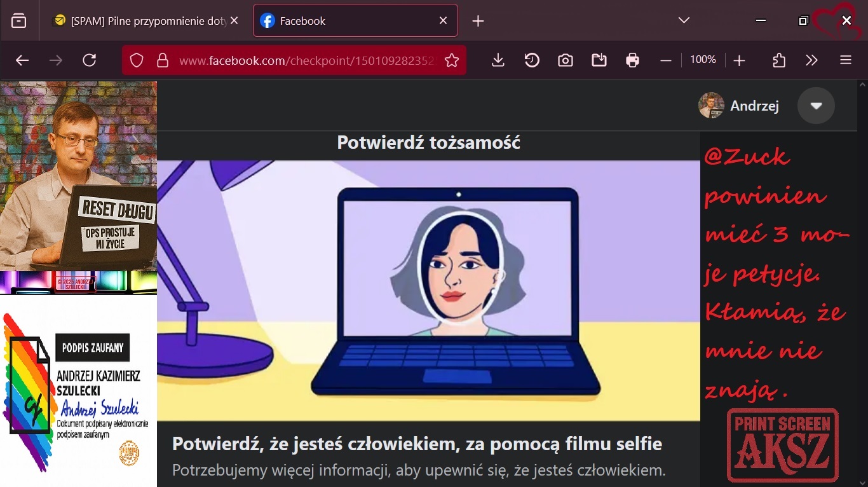Zoom out with the minus button

click(x=666, y=60)
